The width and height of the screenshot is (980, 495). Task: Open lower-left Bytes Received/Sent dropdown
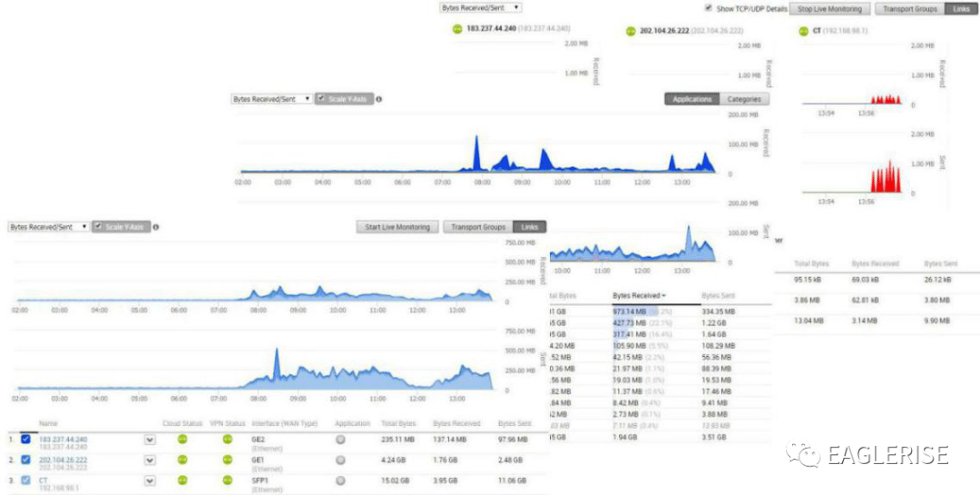49,227
